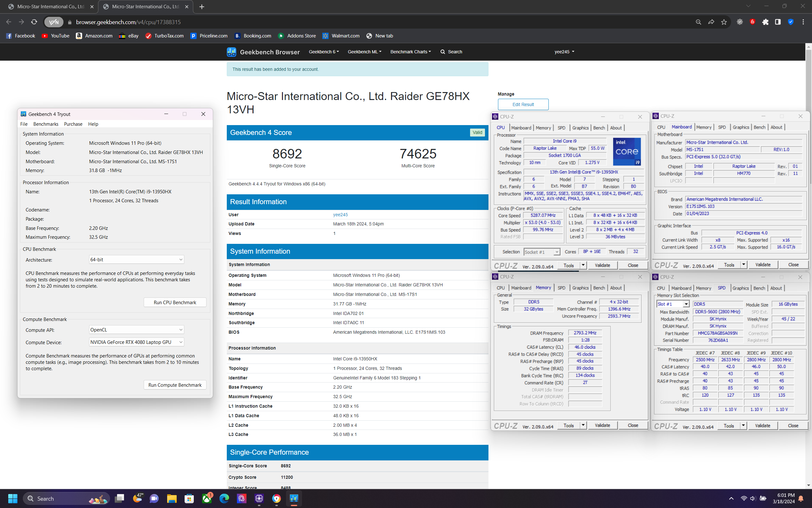Click the notification bell in system tray
The image size is (812, 508).
point(801,498)
